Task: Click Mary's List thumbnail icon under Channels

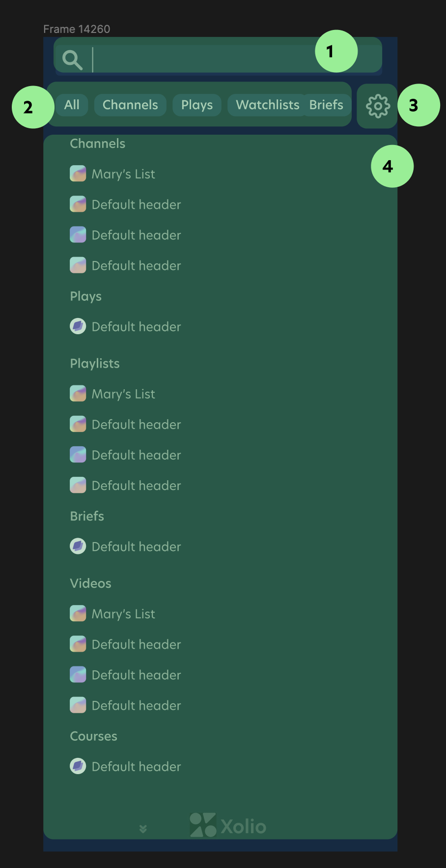Action: [78, 174]
